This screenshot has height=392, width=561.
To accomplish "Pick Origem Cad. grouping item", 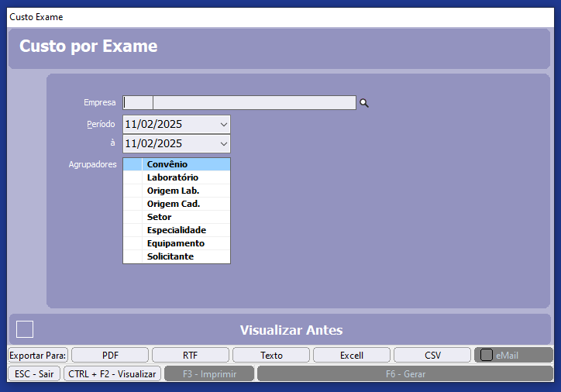I will point(173,204).
